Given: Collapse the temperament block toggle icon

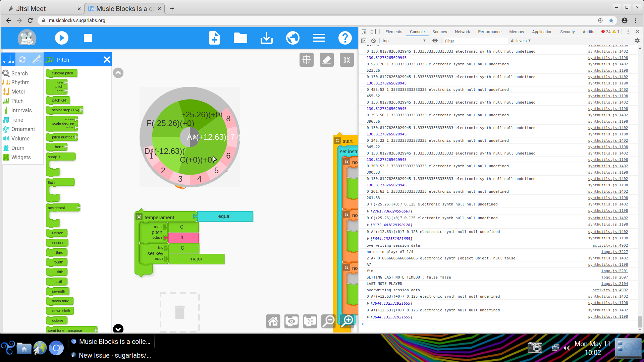Looking at the screenshot, I should (139, 217).
